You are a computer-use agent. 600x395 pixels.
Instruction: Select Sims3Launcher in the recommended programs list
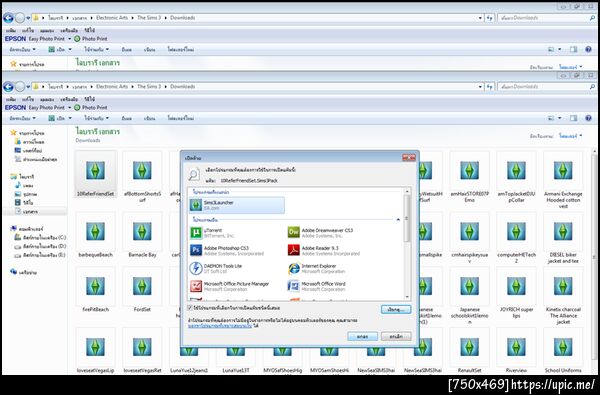point(237,205)
